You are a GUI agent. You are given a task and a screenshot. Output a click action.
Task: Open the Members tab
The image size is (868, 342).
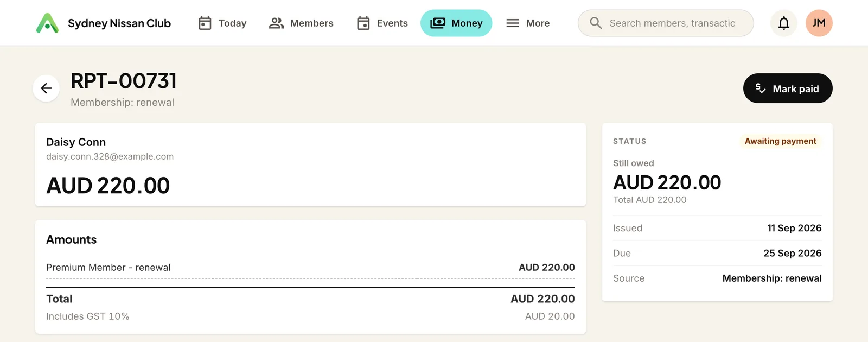(301, 23)
